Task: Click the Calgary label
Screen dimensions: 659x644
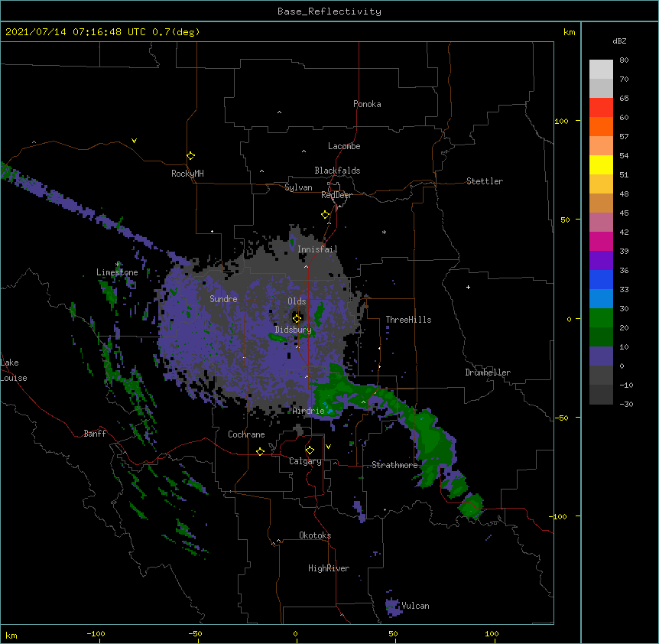Action: (306, 461)
